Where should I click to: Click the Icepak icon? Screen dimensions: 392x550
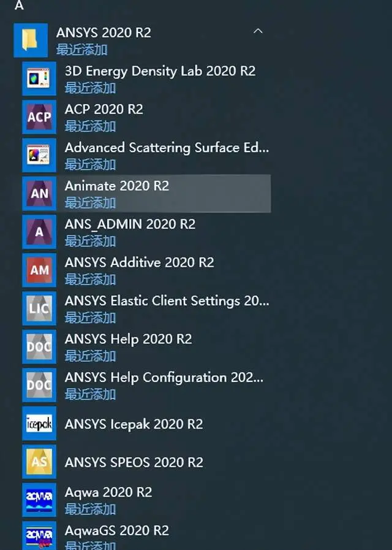39,423
